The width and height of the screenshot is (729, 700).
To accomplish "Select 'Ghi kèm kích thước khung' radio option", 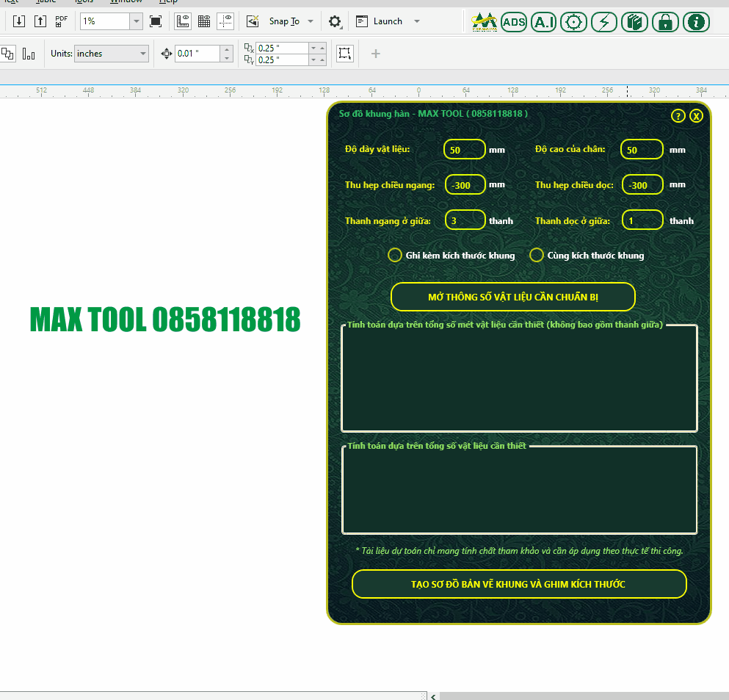I will point(395,256).
